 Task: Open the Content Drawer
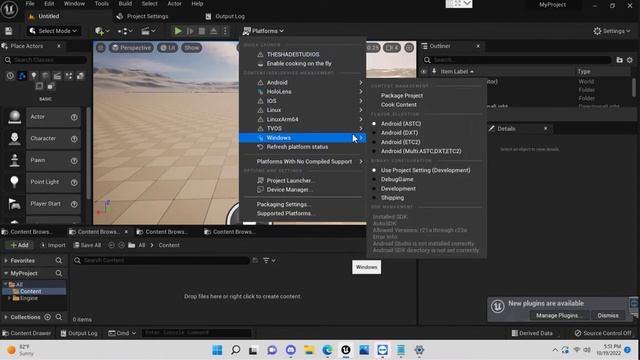tap(27, 333)
